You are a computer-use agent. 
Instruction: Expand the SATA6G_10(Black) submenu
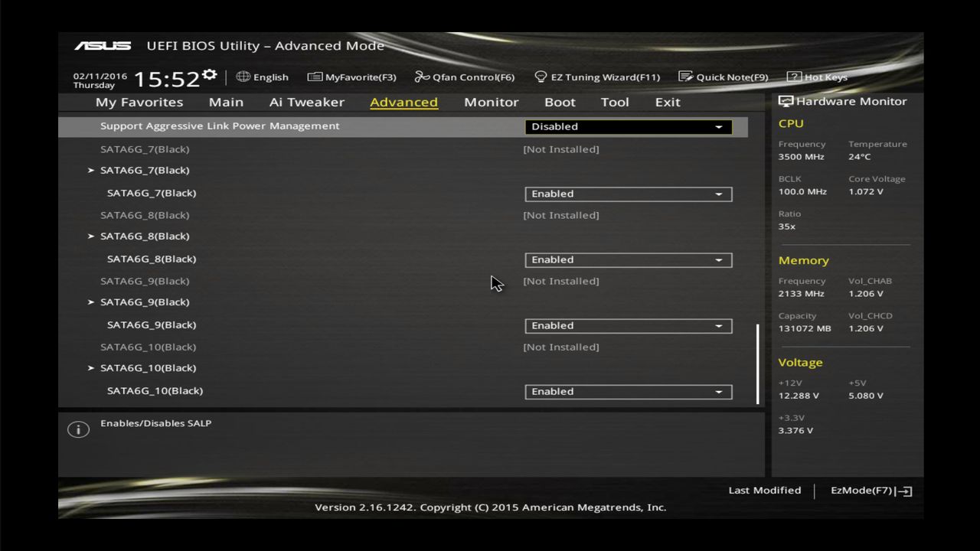point(142,368)
